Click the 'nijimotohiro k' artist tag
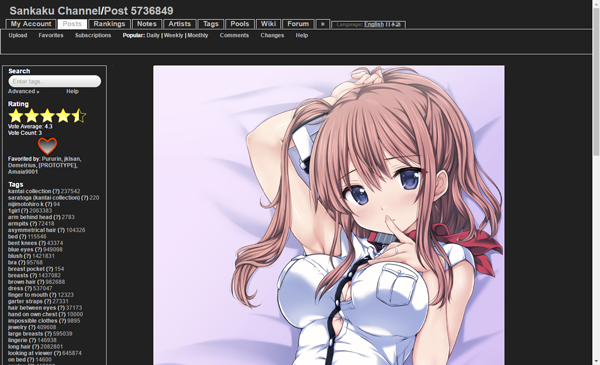The width and height of the screenshot is (600, 365). click(26, 204)
